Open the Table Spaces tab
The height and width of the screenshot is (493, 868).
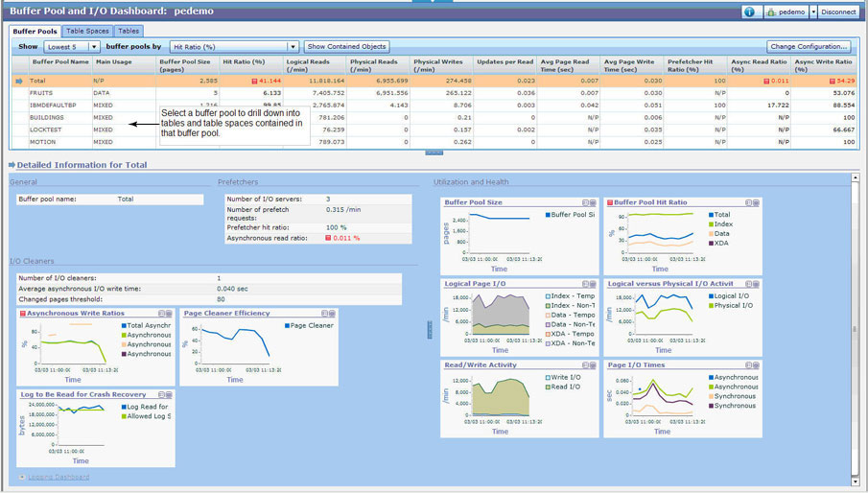tap(87, 31)
